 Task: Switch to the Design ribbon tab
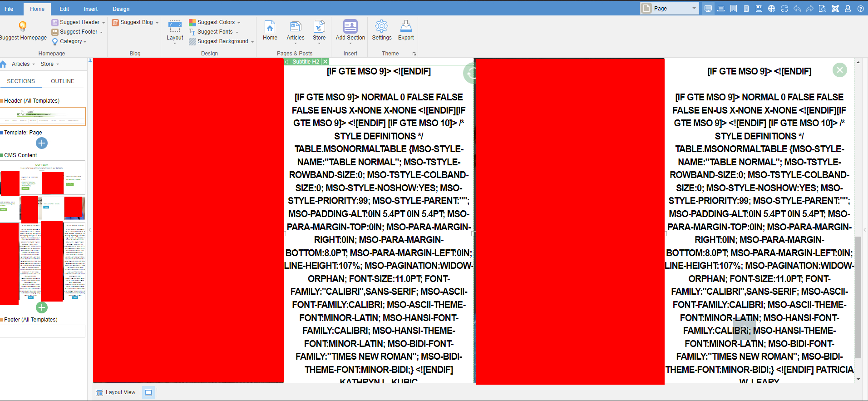click(x=121, y=9)
